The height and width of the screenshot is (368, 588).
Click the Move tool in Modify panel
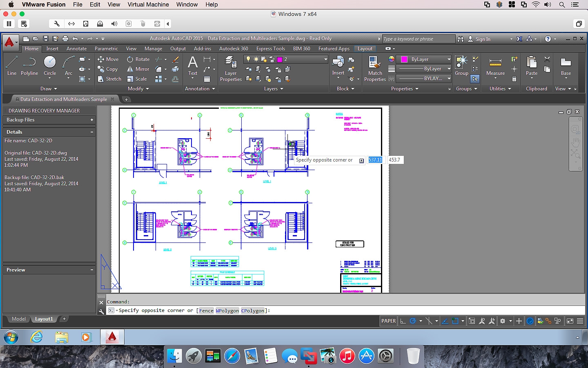click(108, 59)
